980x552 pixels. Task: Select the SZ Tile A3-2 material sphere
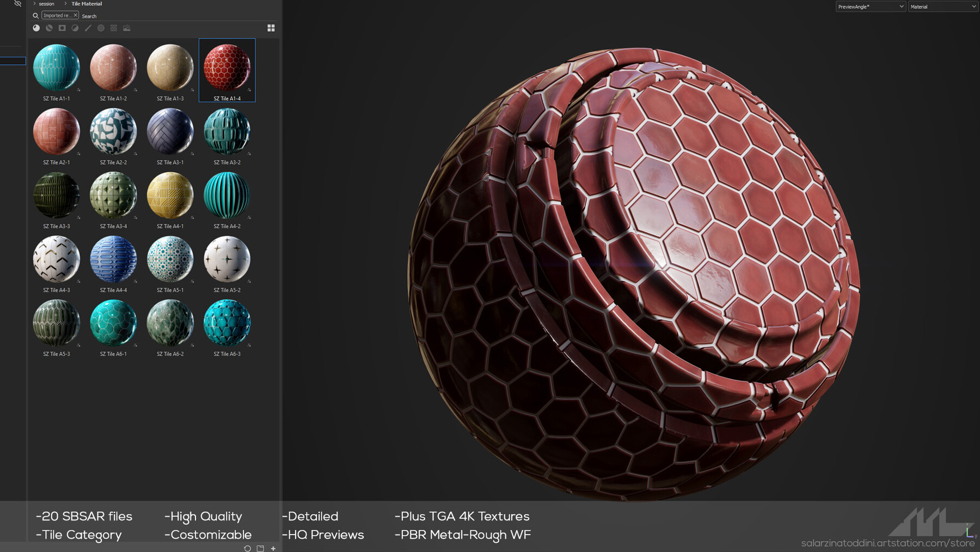click(x=227, y=131)
